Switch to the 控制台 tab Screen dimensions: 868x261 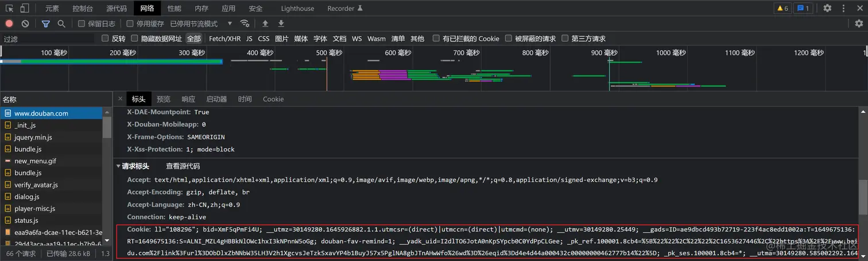[83, 9]
